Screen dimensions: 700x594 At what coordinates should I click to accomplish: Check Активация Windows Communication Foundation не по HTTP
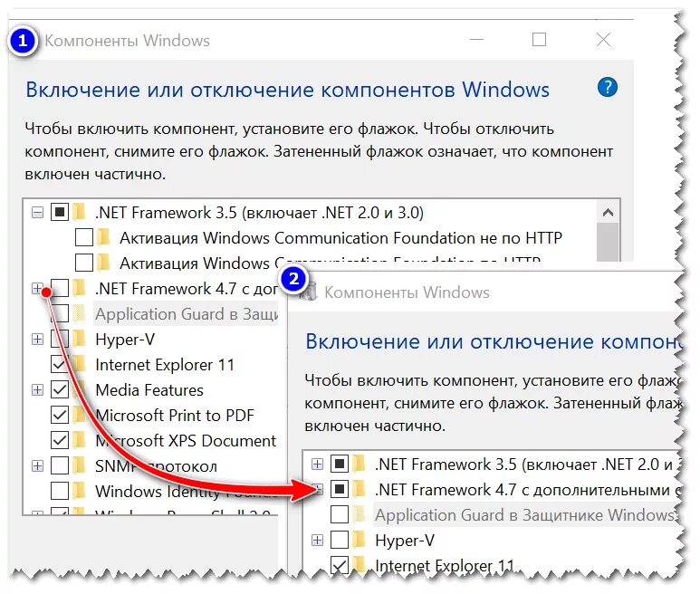(x=84, y=237)
